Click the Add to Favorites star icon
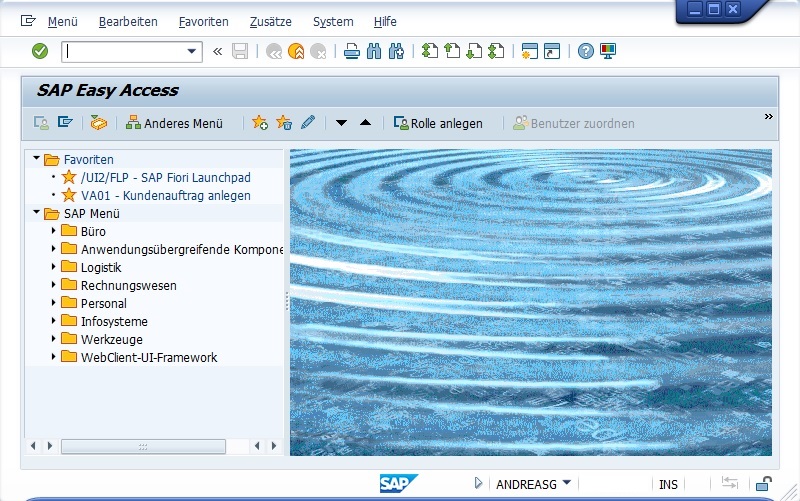 point(260,123)
